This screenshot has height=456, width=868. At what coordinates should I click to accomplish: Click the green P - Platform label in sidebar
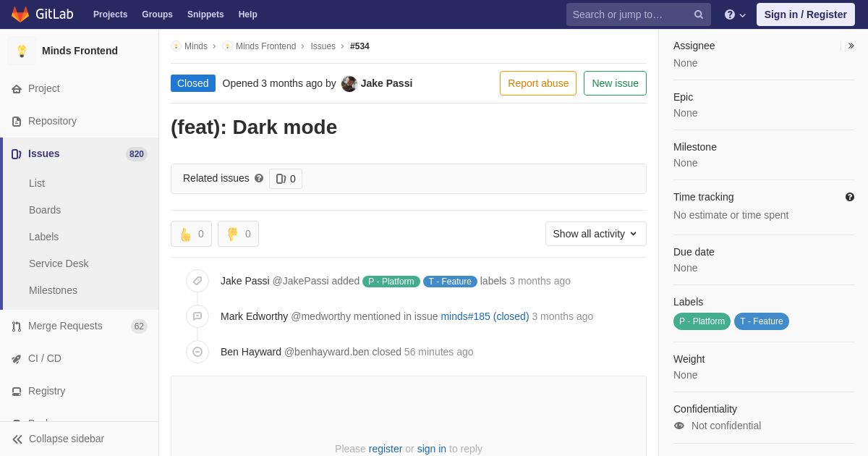(702, 321)
